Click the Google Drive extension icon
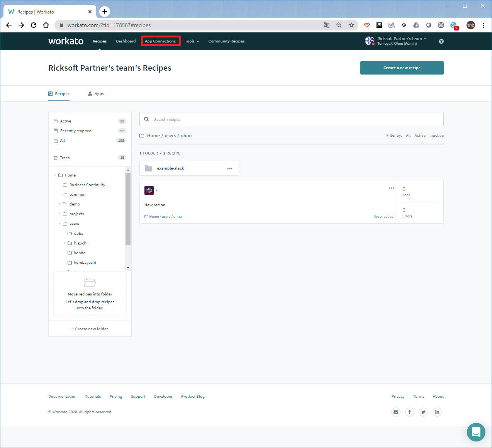492x448 pixels. pyautogui.click(x=416, y=25)
